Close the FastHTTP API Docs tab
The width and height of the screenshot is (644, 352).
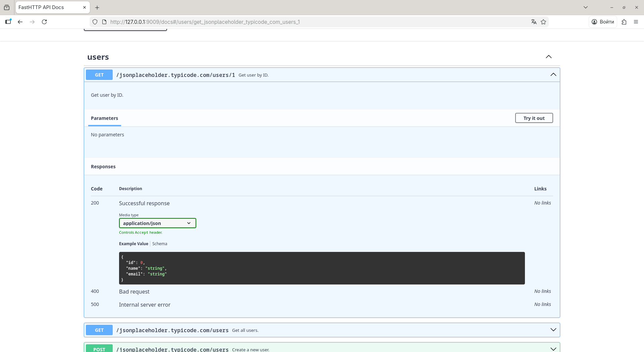(85, 7)
